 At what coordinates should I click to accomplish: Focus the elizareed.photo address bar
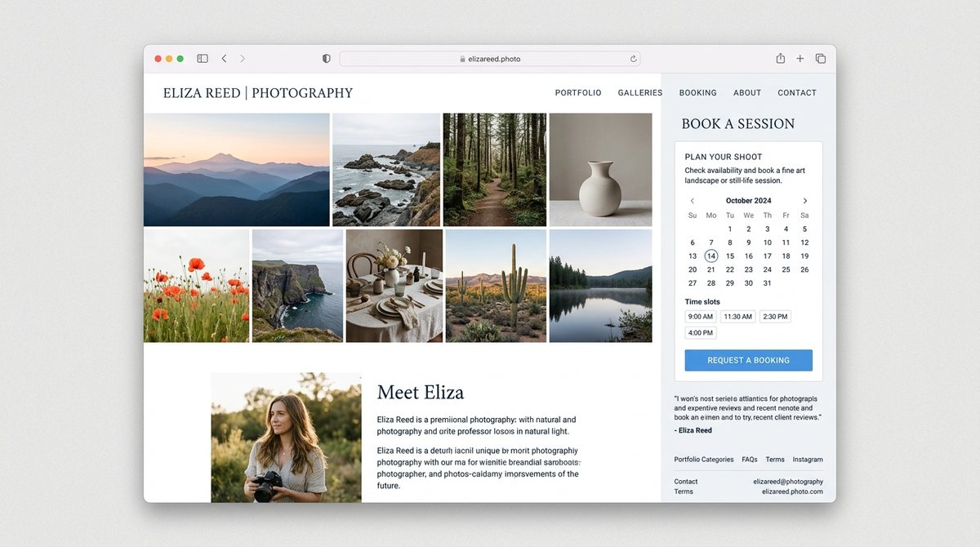490,59
